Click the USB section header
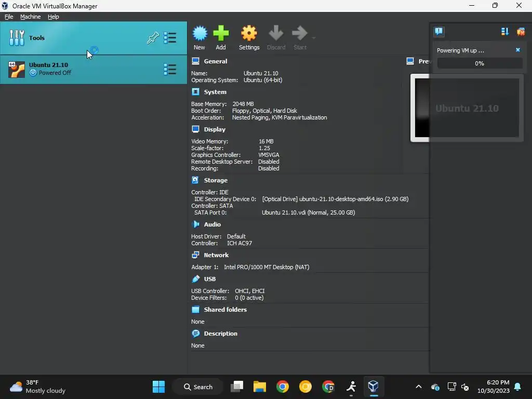This screenshot has height=399, width=532. coord(210,279)
